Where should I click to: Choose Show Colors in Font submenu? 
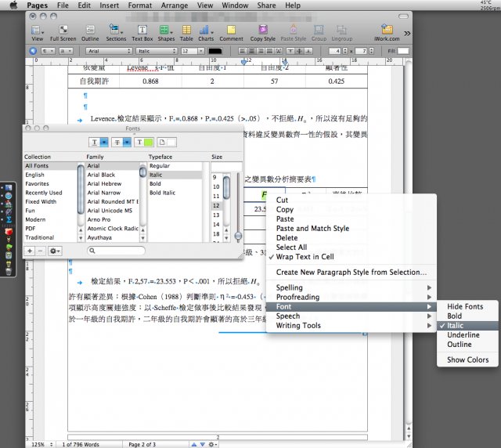[468, 360]
